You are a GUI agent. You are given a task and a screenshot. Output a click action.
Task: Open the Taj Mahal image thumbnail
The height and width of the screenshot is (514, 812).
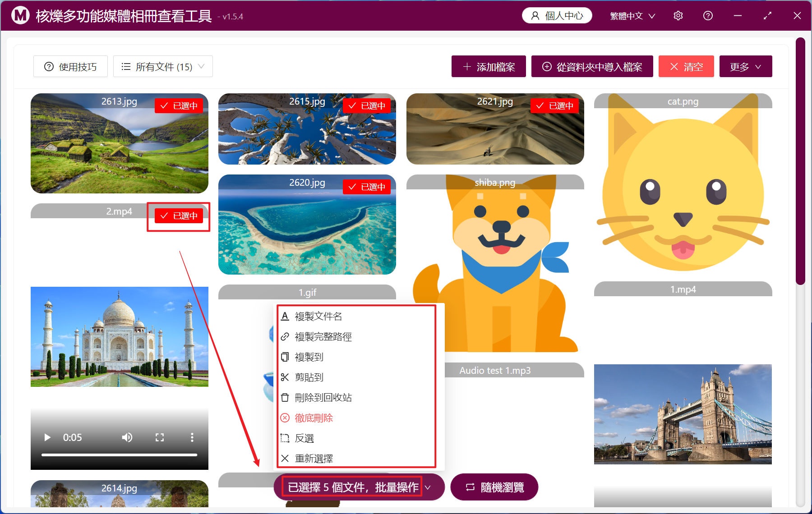120,337
